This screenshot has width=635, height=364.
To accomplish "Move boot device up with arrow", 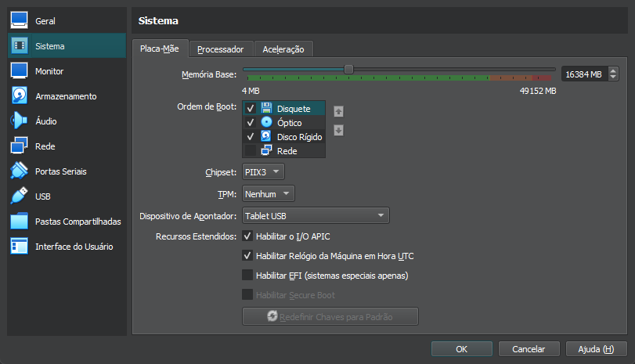I will [x=338, y=111].
